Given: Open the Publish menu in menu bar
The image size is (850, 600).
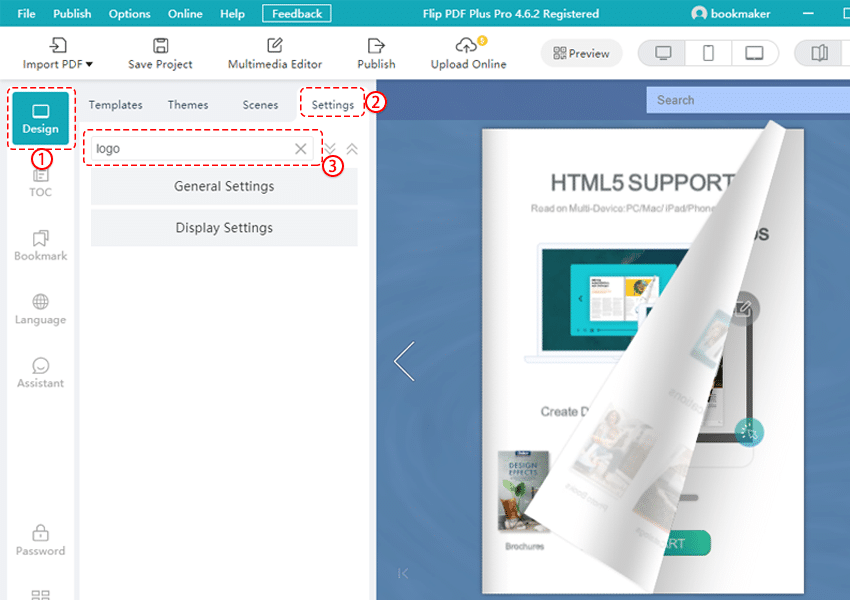Looking at the screenshot, I should [x=72, y=14].
